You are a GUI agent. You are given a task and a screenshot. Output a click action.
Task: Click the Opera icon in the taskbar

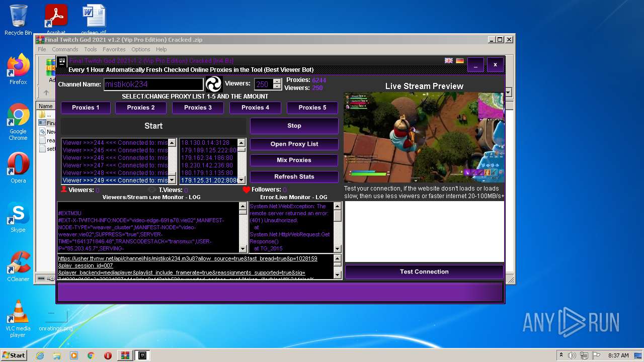(x=108, y=355)
